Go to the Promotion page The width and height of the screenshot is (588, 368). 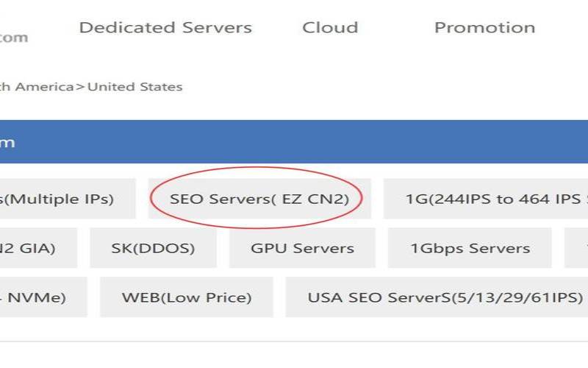point(484,28)
